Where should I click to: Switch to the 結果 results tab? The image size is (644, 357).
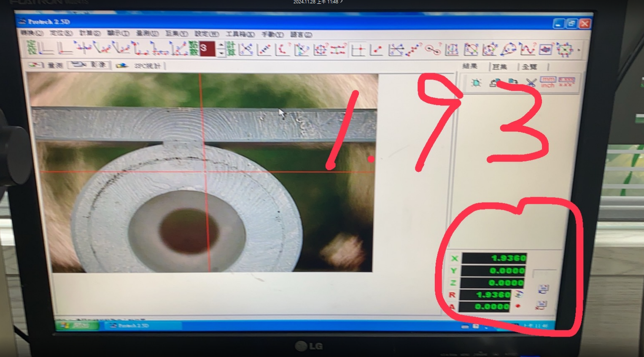click(x=470, y=66)
